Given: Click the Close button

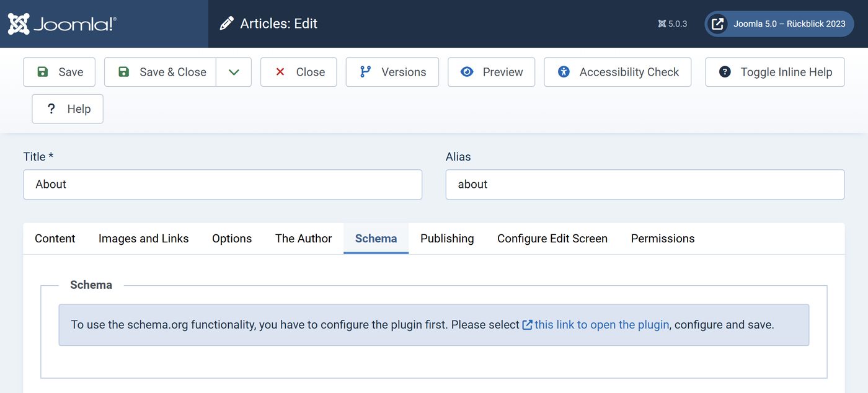Looking at the screenshot, I should pyautogui.click(x=299, y=72).
